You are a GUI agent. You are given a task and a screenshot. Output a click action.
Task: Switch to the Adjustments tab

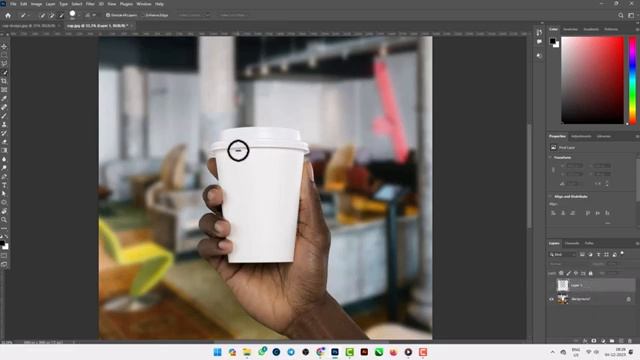pos(581,136)
